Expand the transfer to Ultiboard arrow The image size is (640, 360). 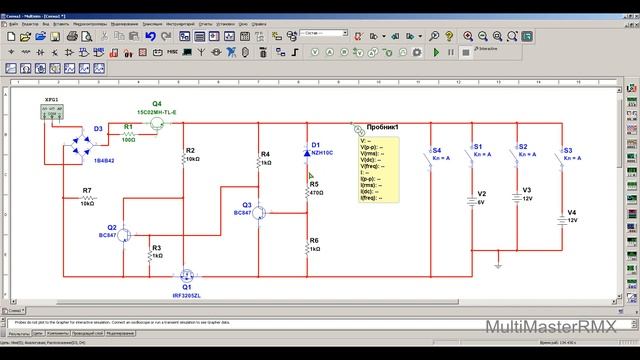point(384,37)
